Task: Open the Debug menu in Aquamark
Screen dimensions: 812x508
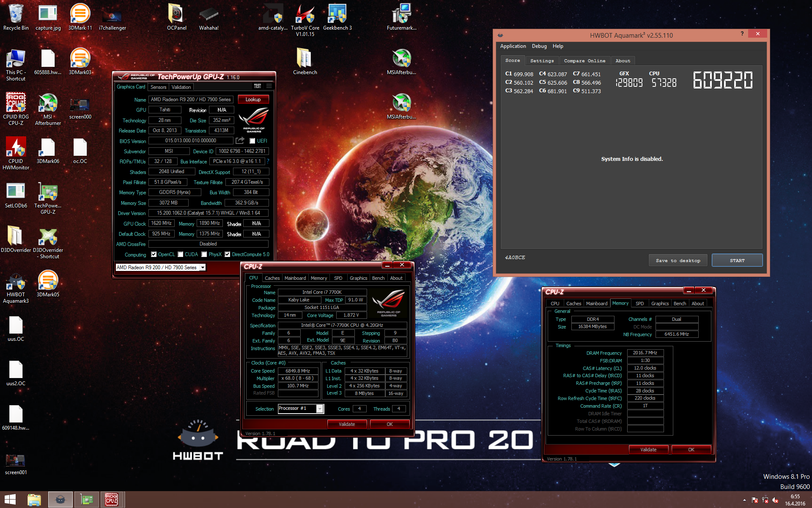Action: click(x=539, y=46)
